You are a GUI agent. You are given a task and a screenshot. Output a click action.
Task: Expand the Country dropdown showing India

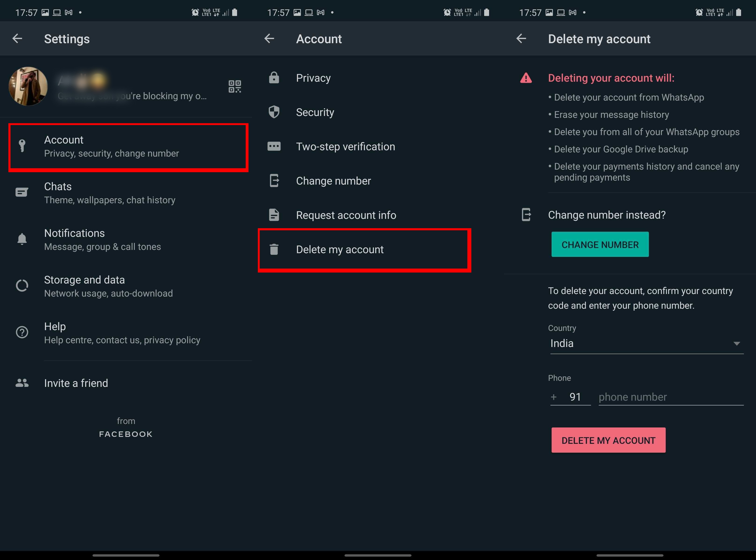coord(647,343)
